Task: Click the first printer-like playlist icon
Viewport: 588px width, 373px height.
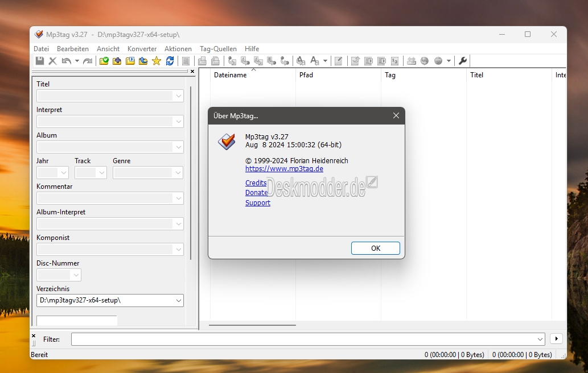Action: pyautogui.click(x=202, y=61)
